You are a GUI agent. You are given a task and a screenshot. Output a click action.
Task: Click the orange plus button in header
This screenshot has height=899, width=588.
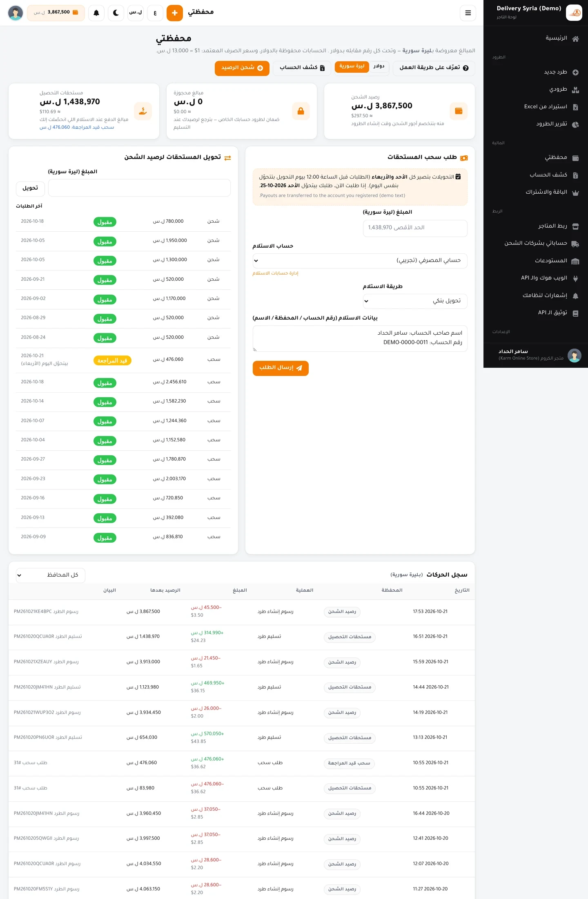click(175, 13)
